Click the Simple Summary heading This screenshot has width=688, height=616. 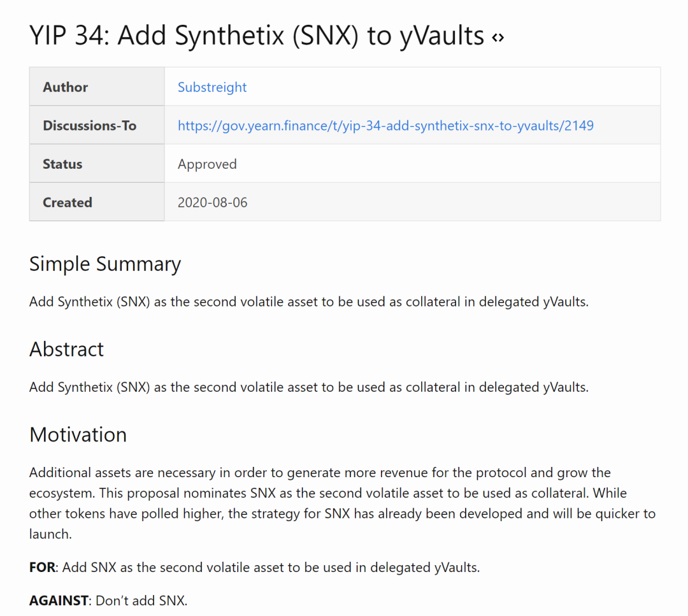point(105,264)
